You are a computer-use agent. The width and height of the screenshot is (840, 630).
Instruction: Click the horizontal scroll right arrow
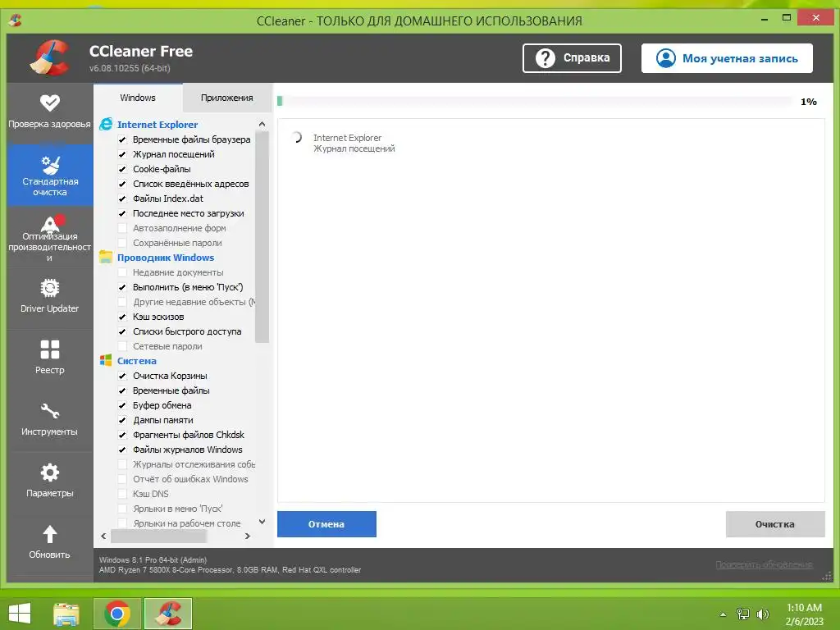pyautogui.click(x=248, y=536)
